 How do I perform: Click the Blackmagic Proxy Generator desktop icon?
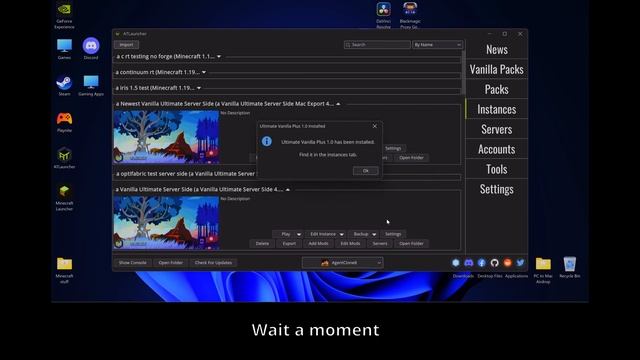click(410, 15)
